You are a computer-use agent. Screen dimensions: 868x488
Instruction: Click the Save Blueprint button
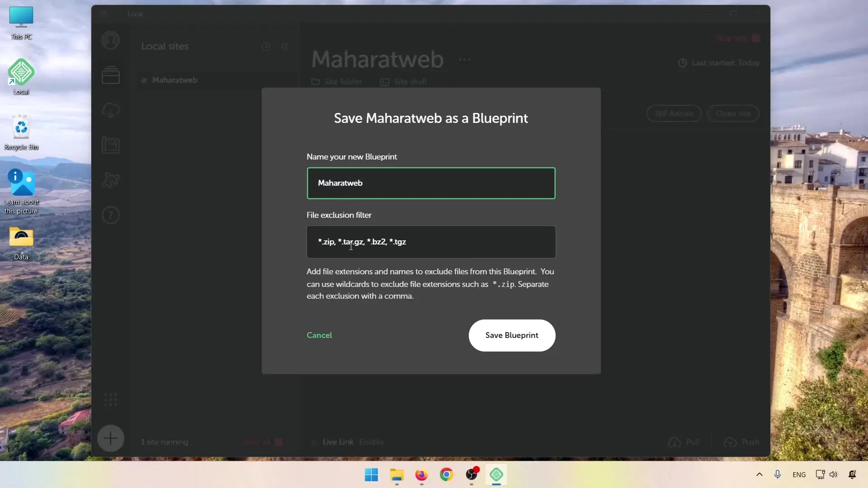[x=512, y=335]
